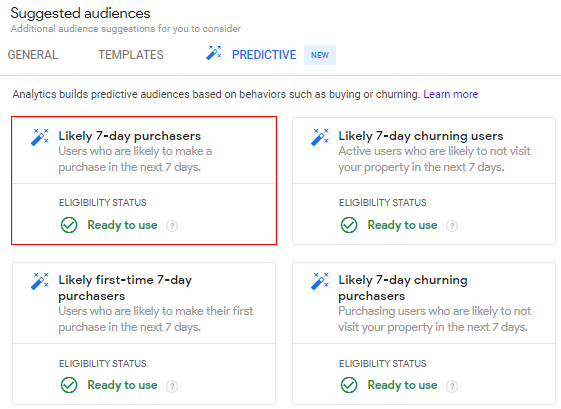
Task: Select the Likely 7-day purchasers audience title
Action: (130, 136)
